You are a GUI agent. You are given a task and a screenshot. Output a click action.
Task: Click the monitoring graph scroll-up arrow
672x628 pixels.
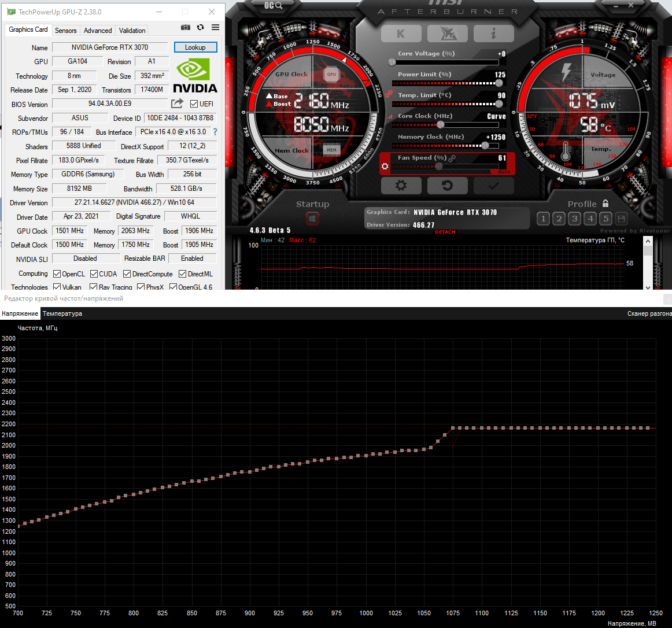648,241
